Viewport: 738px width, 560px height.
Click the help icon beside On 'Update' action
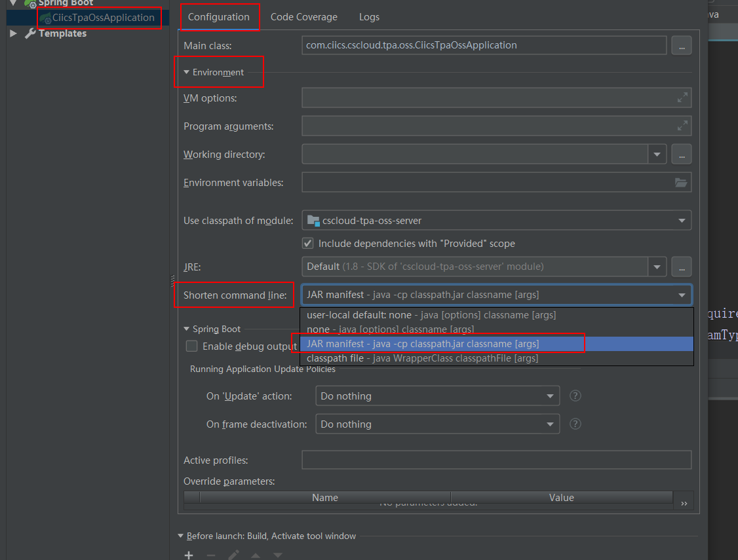(575, 396)
